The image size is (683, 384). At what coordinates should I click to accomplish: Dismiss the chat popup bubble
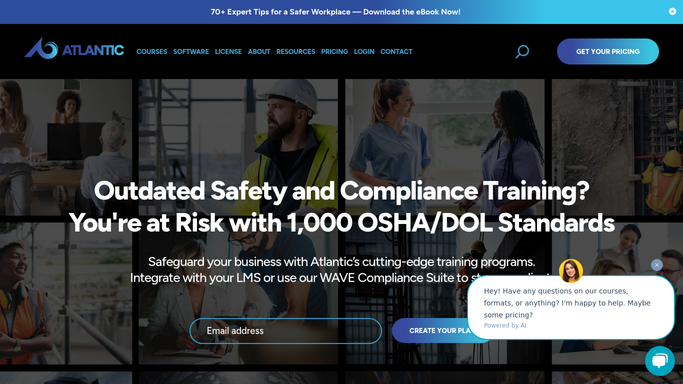[x=657, y=265]
